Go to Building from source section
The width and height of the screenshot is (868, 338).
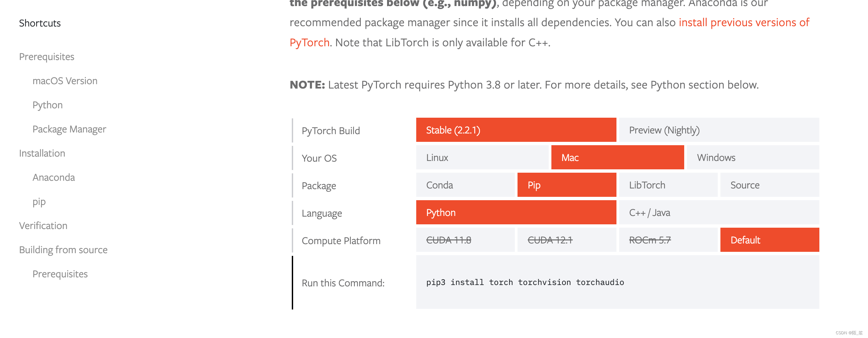coord(63,250)
